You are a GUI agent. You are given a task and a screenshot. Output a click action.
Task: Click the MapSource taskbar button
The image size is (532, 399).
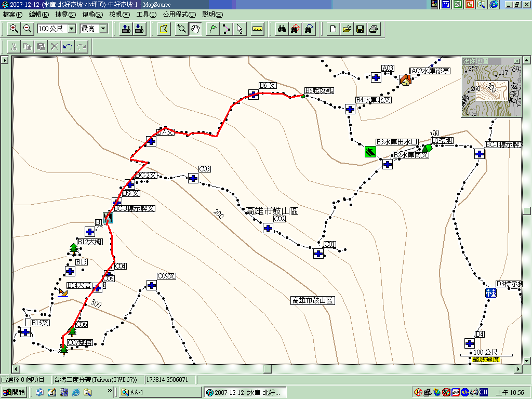coord(245,392)
